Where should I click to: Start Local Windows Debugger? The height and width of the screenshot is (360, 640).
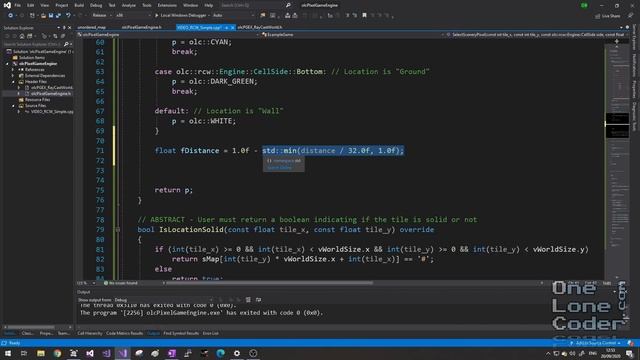tap(182, 16)
